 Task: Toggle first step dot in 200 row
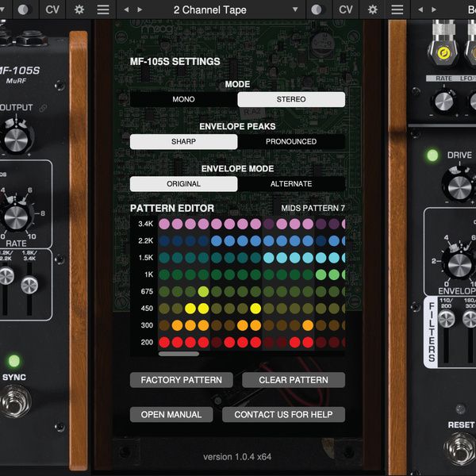tap(164, 343)
